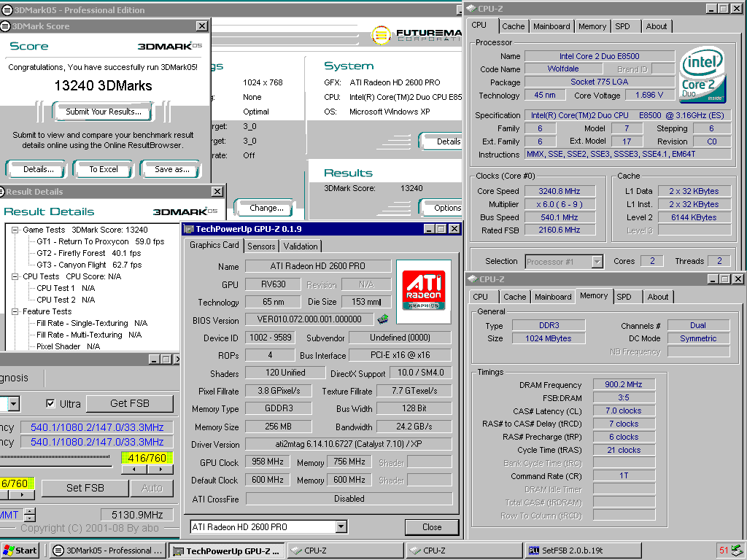
Task: Open About tab in top CPU-Z window
Action: (656, 27)
